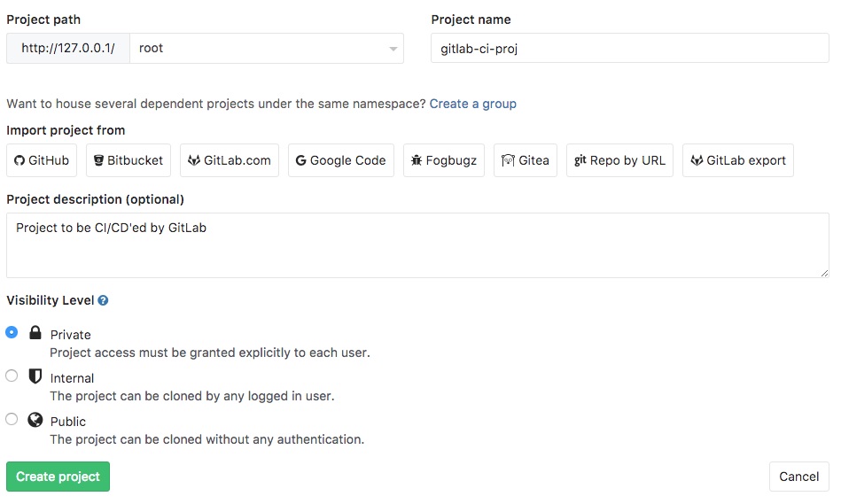Select the Internal visibility radio button
Image resolution: width=841 pixels, height=504 pixels.
(12, 376)
